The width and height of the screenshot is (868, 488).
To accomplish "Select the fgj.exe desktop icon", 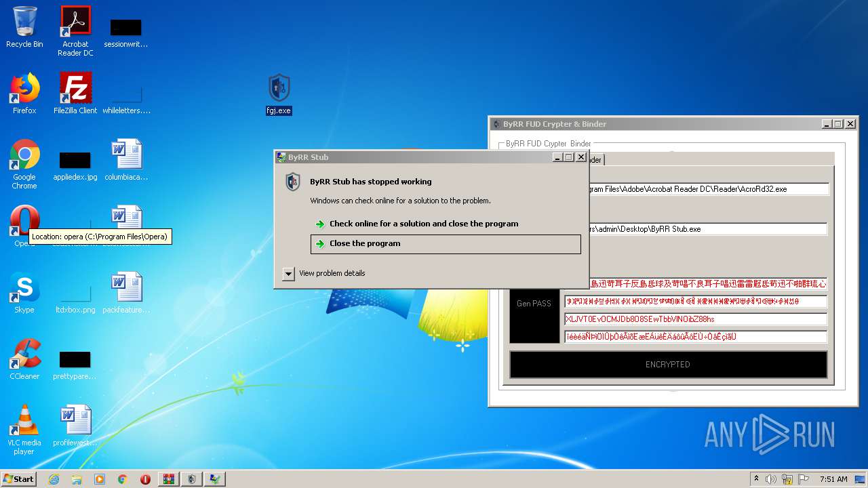I will click(279, 94).
